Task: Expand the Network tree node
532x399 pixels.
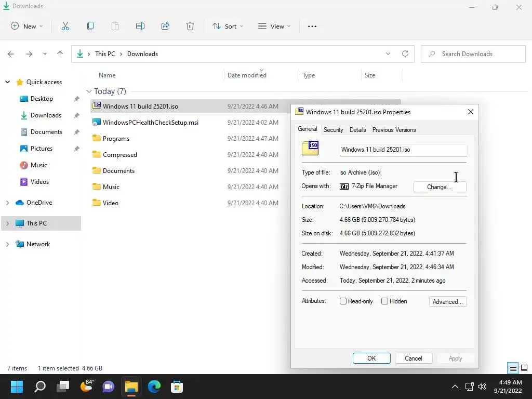Action: 7,244
